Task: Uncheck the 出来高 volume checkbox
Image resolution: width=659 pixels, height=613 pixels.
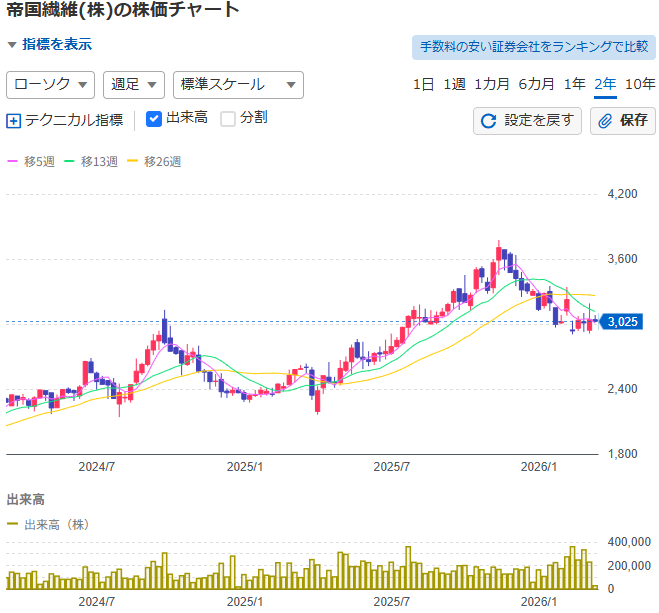Action: tap(154, 119)
